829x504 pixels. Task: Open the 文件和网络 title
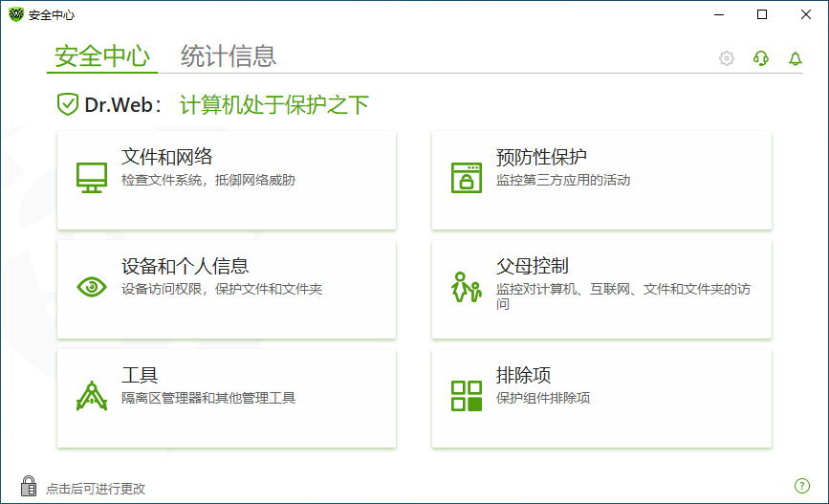[x=166, y=157]
